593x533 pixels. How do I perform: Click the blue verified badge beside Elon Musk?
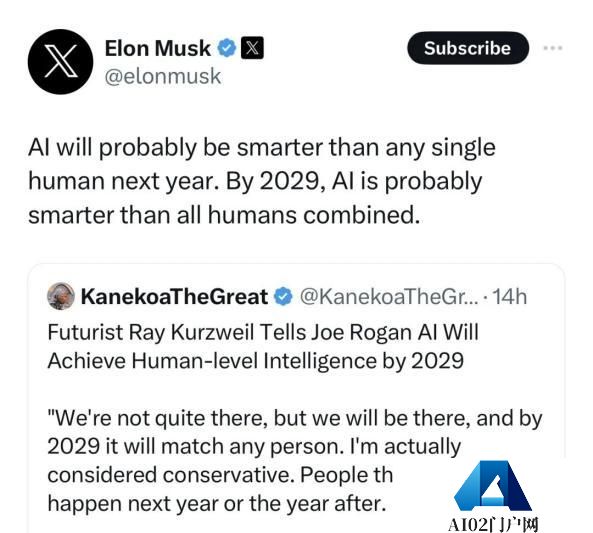pyautogui.click(x=227, y=48)
